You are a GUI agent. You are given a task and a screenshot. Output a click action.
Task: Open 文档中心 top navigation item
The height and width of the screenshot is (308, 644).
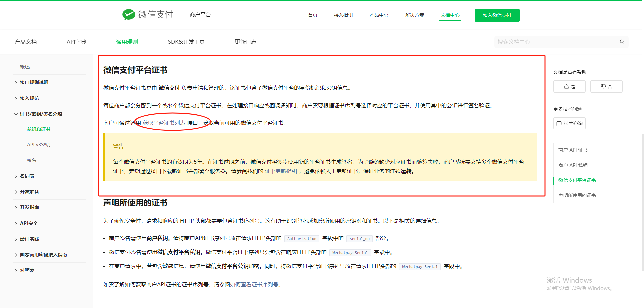pos(450,15)
